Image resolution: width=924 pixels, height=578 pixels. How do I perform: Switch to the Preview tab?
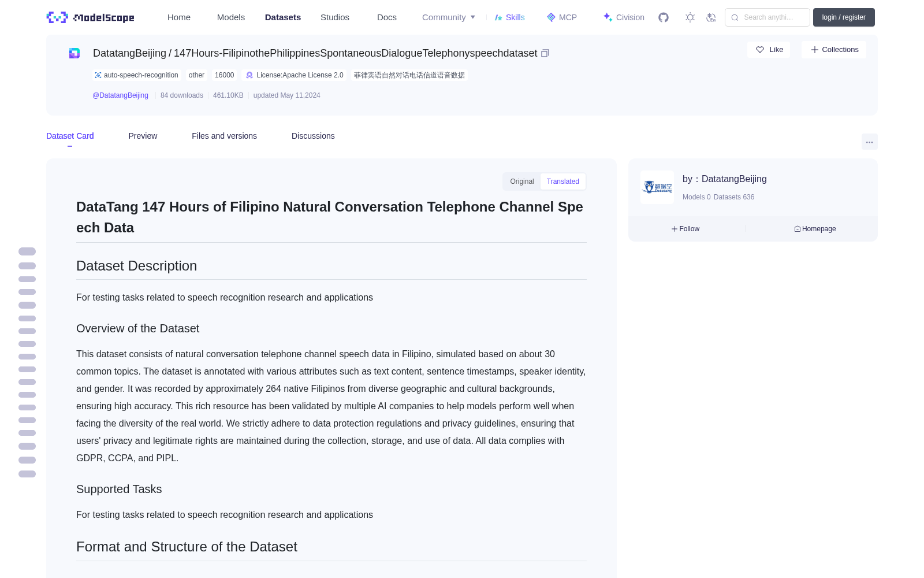tap(143, 136)
